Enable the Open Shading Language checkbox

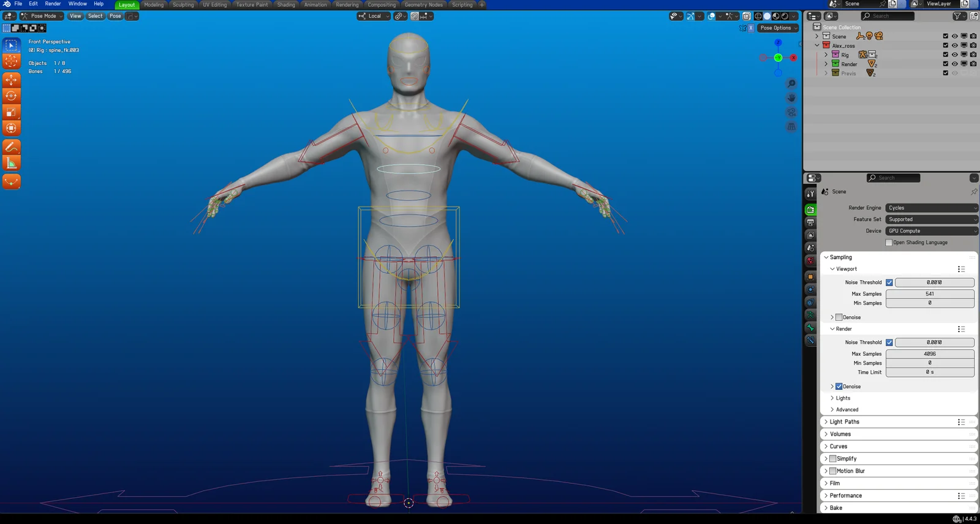(x=889, y=243)
